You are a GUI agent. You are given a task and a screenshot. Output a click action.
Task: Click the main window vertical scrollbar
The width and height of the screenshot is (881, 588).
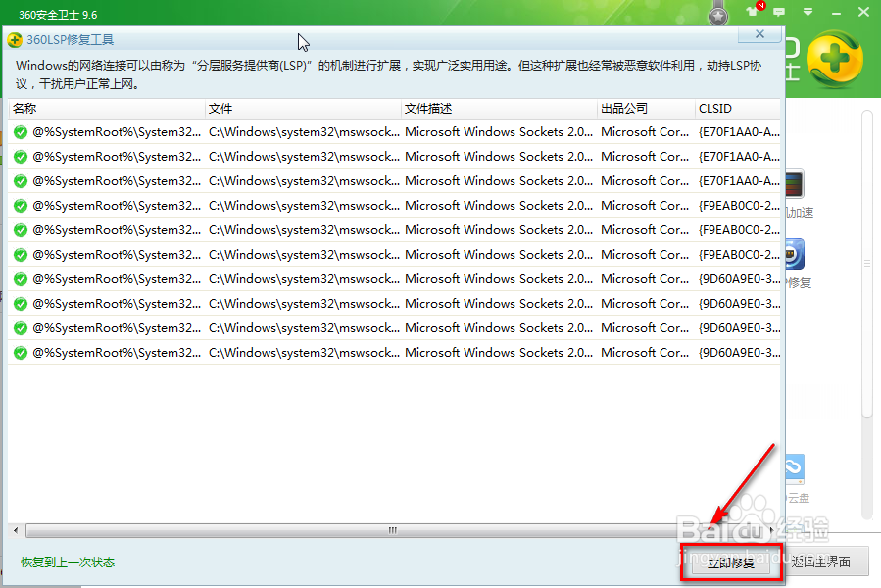866,265
